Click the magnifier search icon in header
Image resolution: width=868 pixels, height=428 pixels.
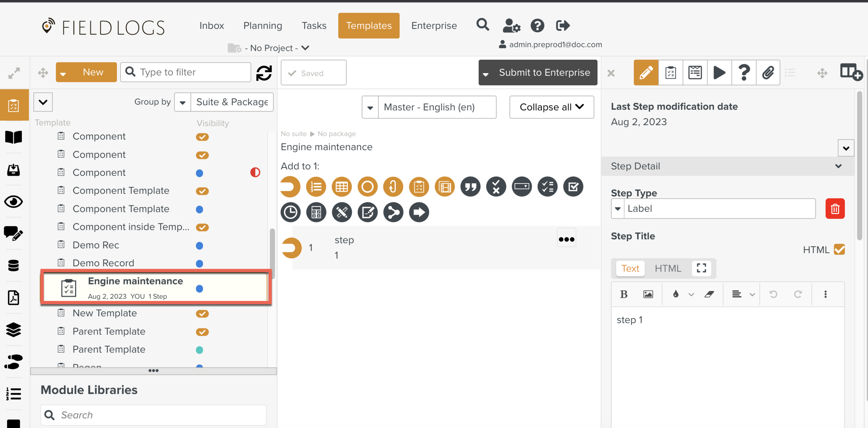pos(483,25)
